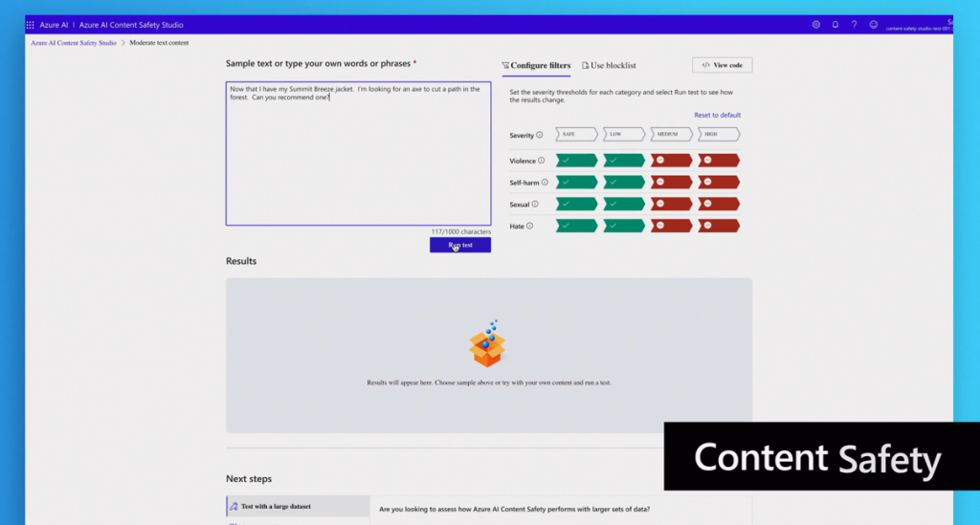Set Self-harm threshold to Low
The image size is (980, 525).
click(x=624, y=183)
